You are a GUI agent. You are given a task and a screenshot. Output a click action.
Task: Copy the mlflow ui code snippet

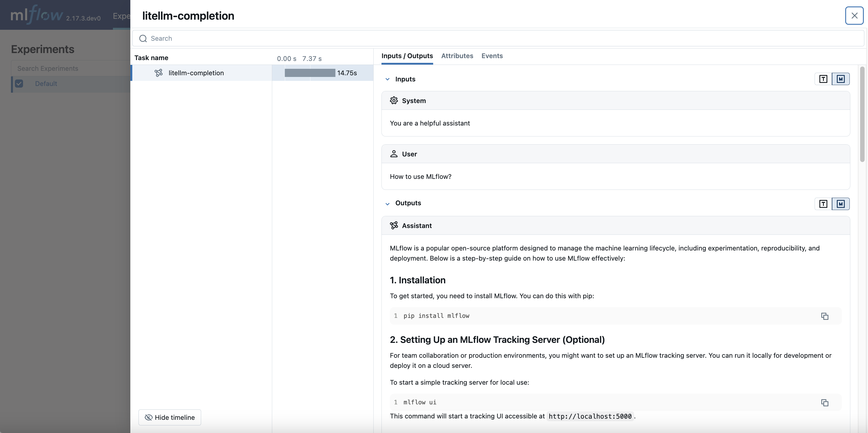[824, 403]
